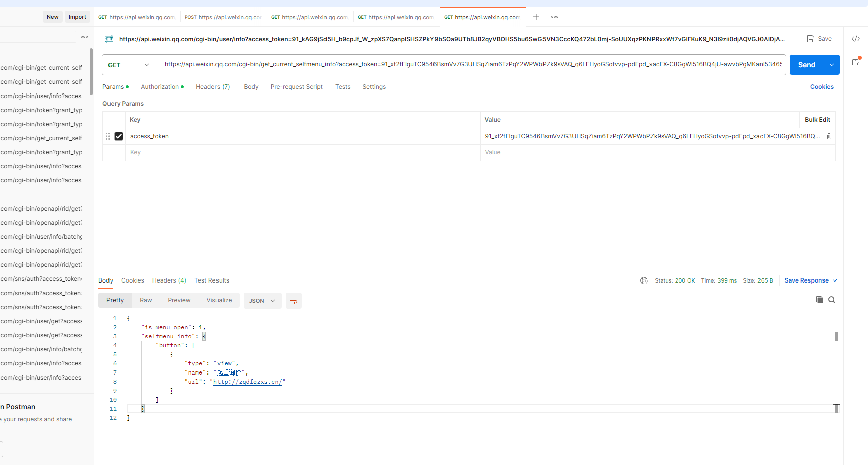The width and height of the screenshot is (868, 468).
Task: Open the Pre-request Script tab
Action: 297,87
